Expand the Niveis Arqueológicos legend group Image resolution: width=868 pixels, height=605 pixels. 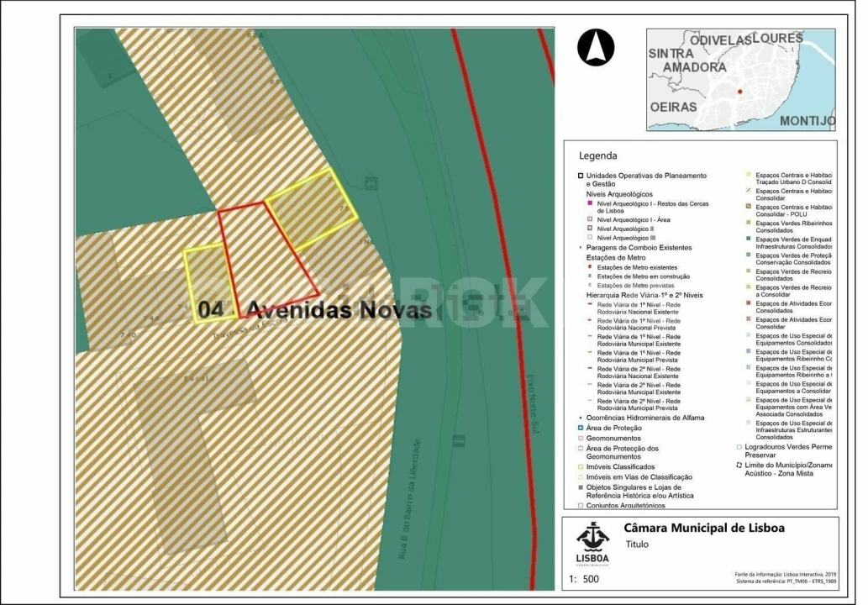[618, 193]
